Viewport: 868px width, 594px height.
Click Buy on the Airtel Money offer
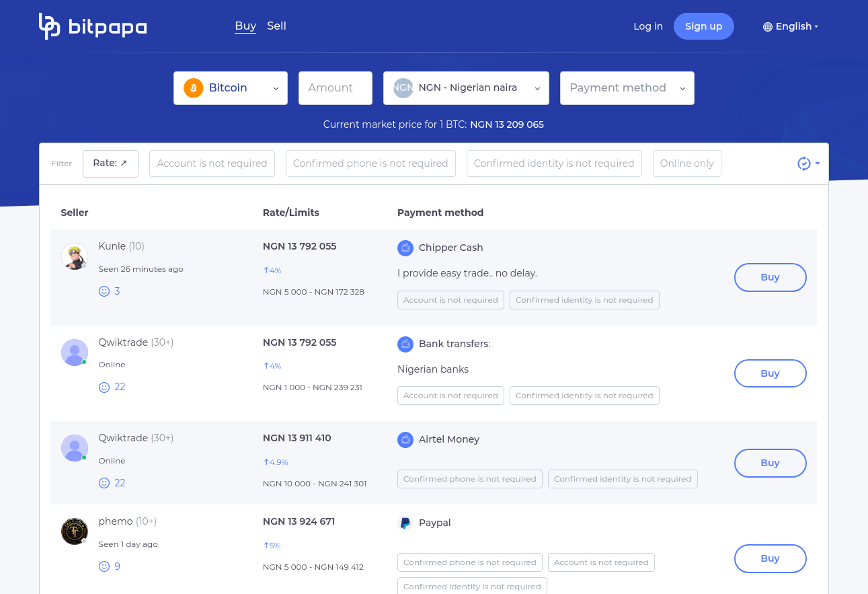pyautogui.click(x=771, y=463)
